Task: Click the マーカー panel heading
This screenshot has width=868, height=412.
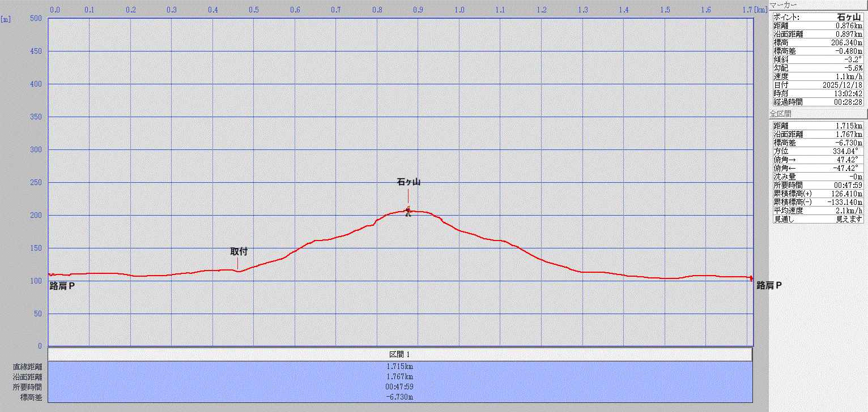Action: click(x=784, y=5)
